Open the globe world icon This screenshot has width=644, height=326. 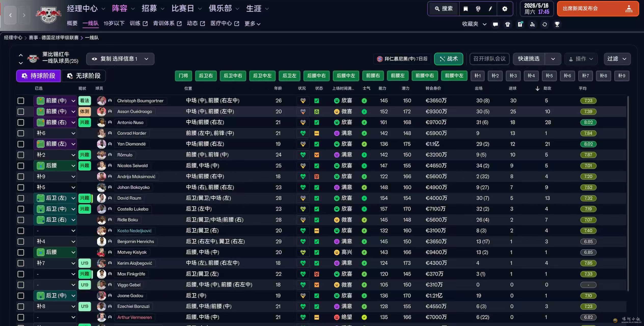click(x=478, y=9)
